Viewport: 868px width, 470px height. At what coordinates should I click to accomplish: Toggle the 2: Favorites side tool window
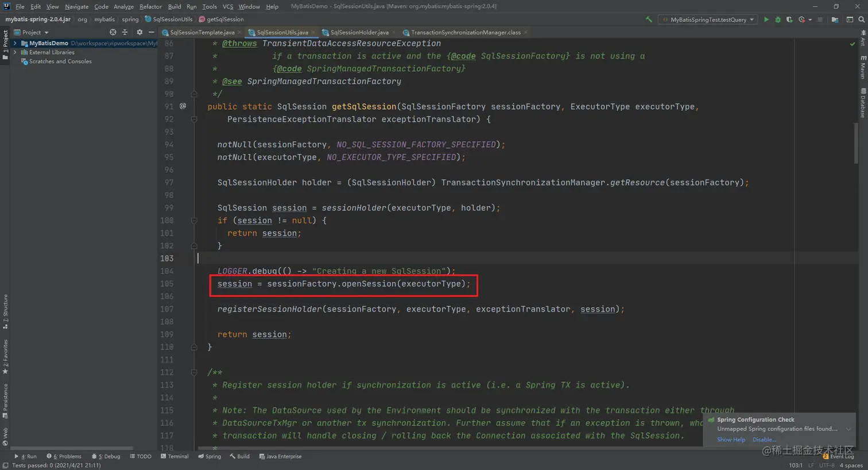[5, 356]
